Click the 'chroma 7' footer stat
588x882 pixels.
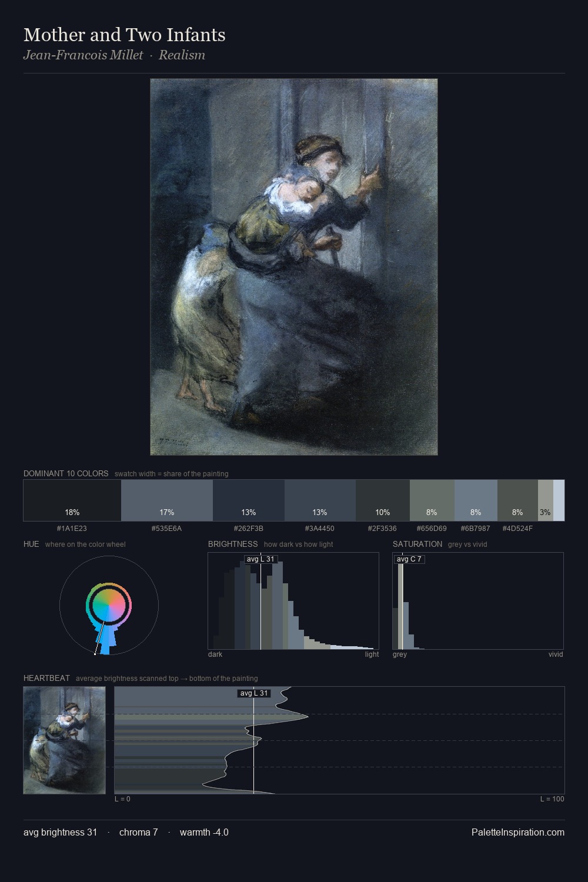[138, 832]
